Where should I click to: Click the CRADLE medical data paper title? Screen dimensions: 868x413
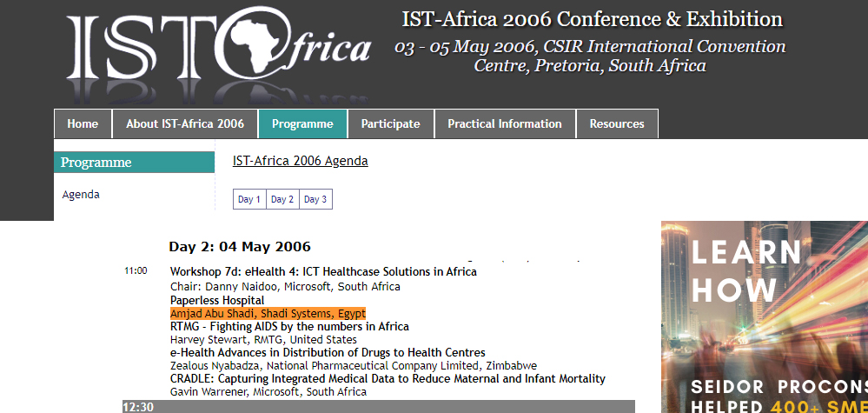[x=388, y=379]
